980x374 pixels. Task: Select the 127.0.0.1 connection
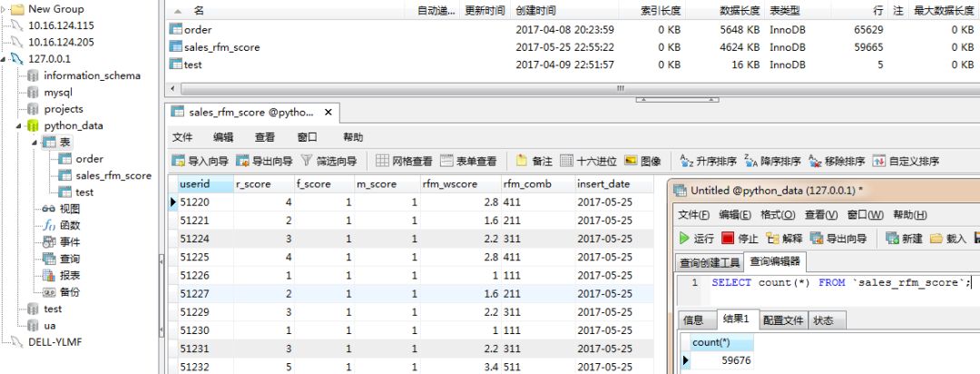coord(49,59)
